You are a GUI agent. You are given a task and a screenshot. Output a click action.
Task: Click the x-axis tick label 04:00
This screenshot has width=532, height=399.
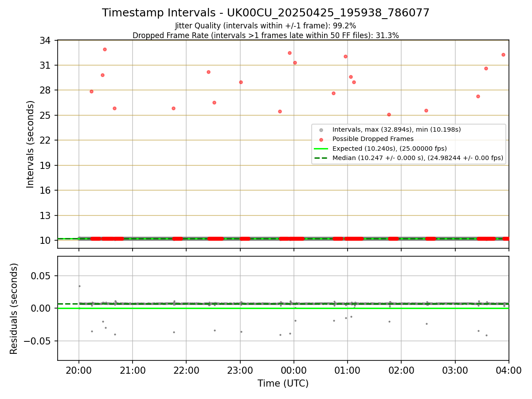pos(509,370)
